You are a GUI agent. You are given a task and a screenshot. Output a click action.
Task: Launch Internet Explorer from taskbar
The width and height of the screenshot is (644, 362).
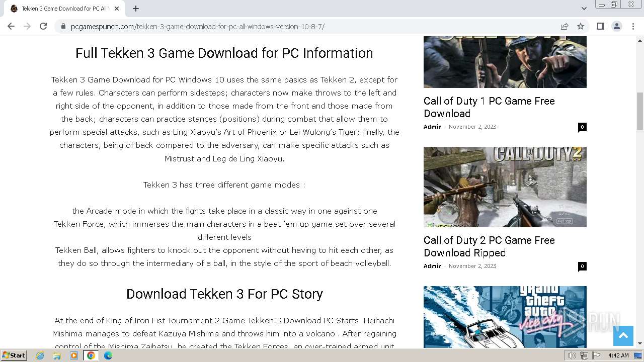click(x=40, y=355)
